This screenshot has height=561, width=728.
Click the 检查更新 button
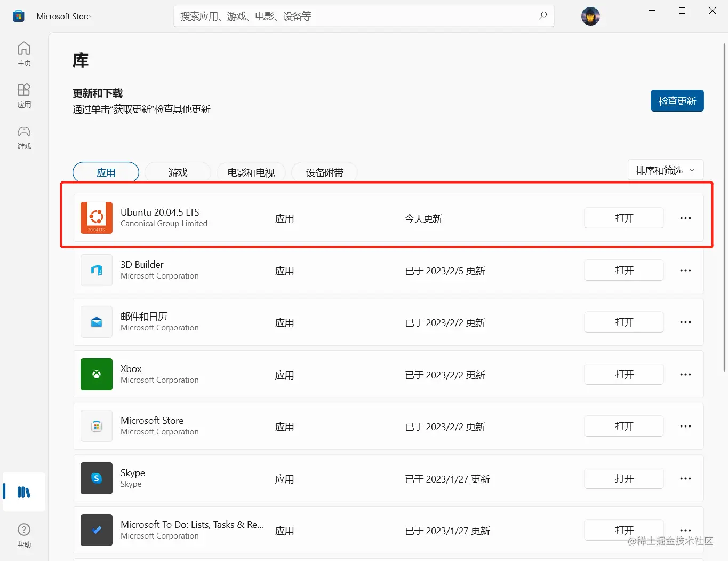[x=677, y=101]
